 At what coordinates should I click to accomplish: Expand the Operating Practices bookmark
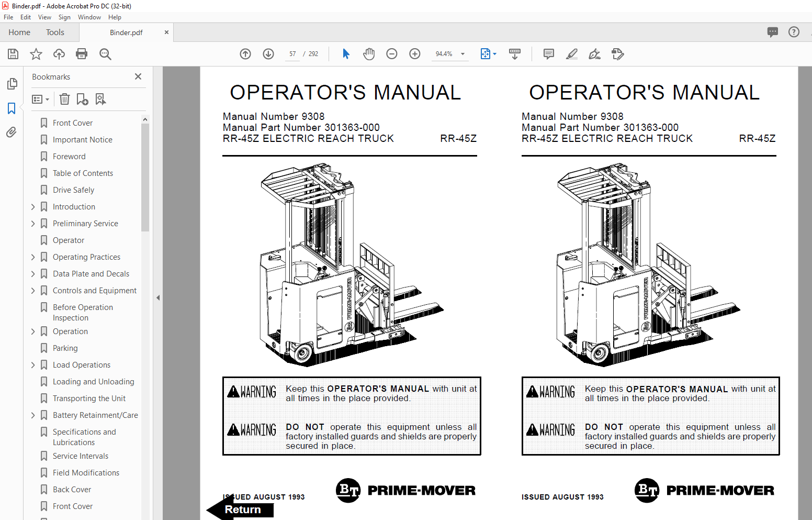click(33, 257)
